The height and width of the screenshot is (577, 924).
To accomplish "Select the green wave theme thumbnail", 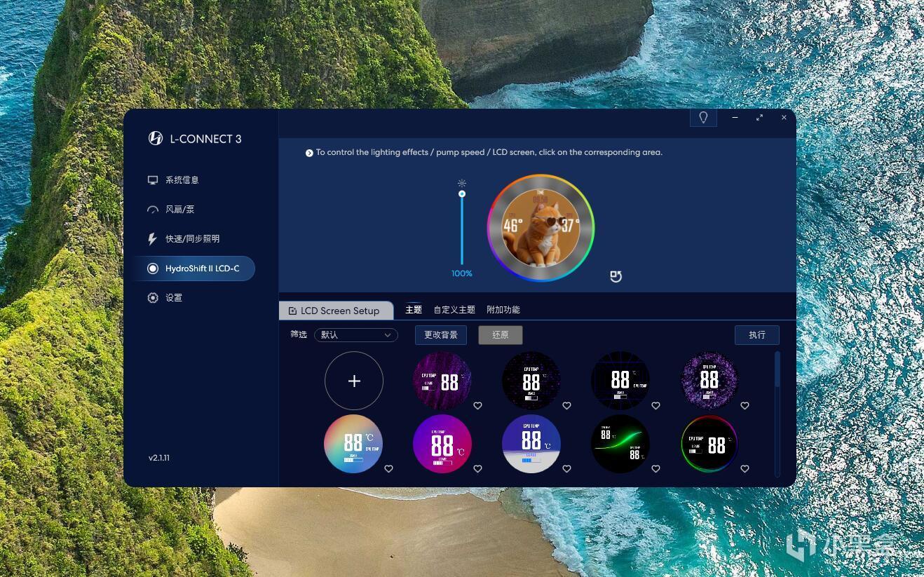I will 620,444.
